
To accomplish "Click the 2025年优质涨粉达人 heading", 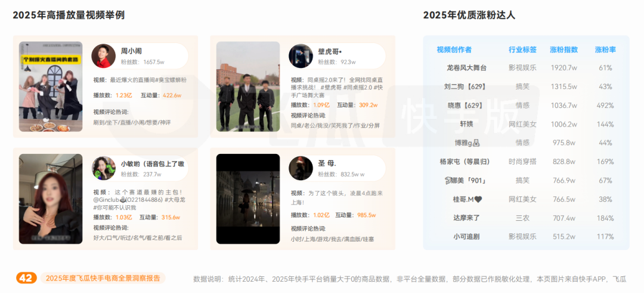I will 469,16.
